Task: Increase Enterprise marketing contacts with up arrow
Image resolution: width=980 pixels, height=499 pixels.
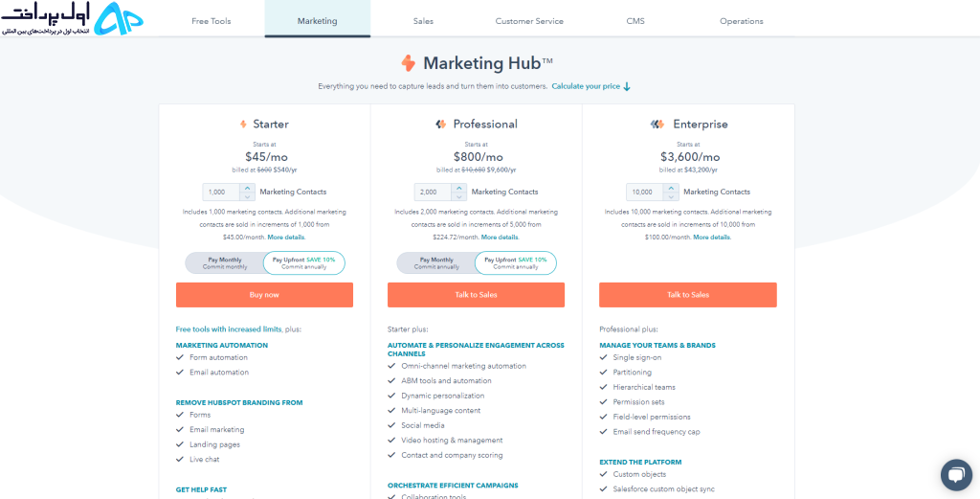Action: [671, 189]
